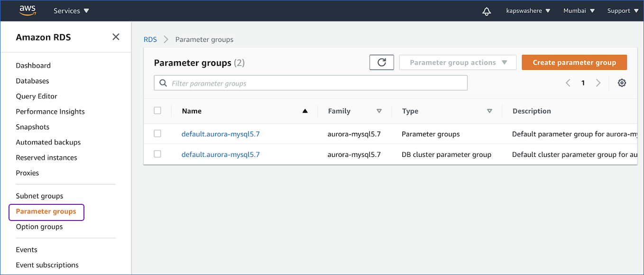Sort by Family column arrow
The image size is (644, 275).
(379, 111)
